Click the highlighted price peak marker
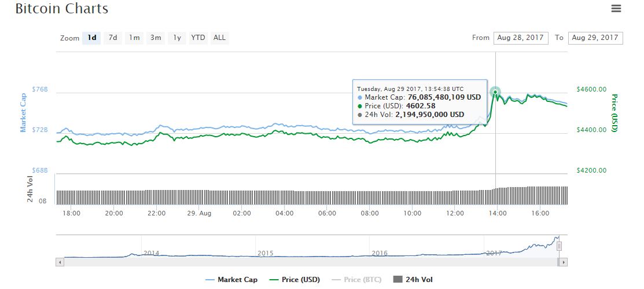The width and height of the screenshot is (644, 289). 495,92
